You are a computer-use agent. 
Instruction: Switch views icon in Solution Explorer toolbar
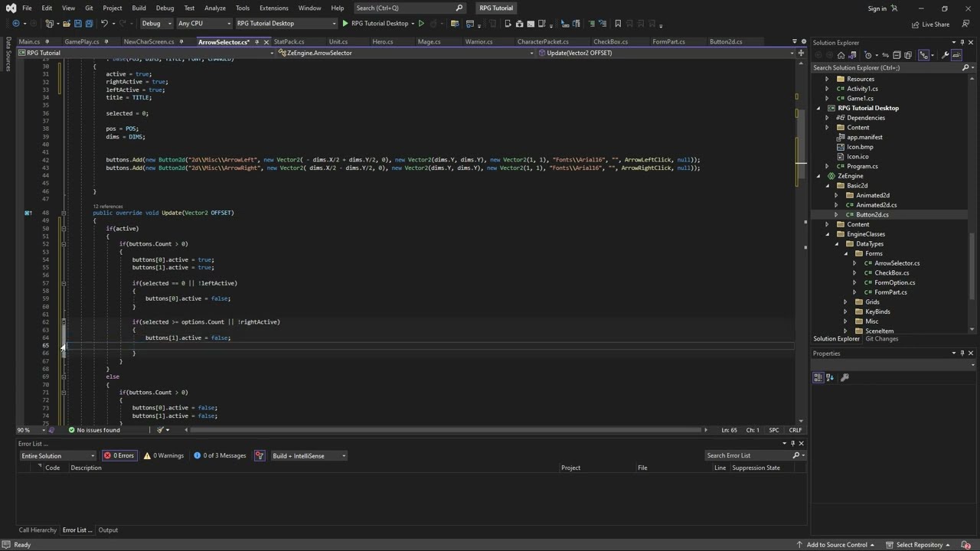(x=854, y=55)
